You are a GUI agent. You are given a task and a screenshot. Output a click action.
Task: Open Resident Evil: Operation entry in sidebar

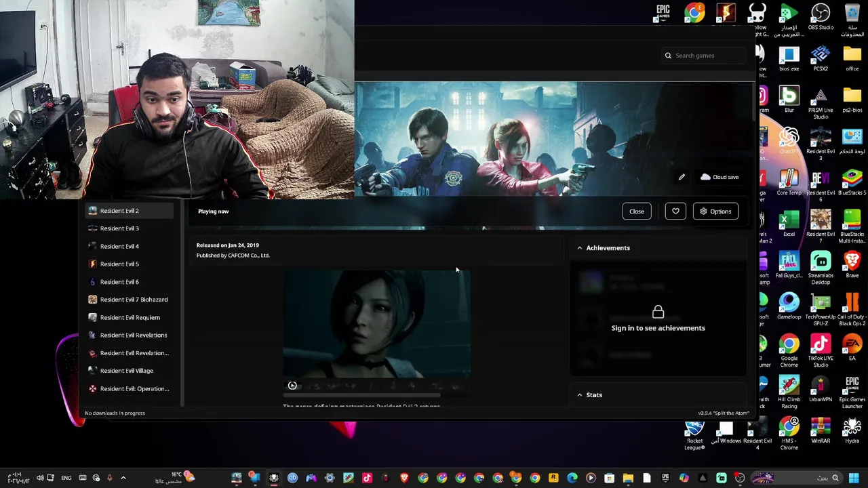130,388
